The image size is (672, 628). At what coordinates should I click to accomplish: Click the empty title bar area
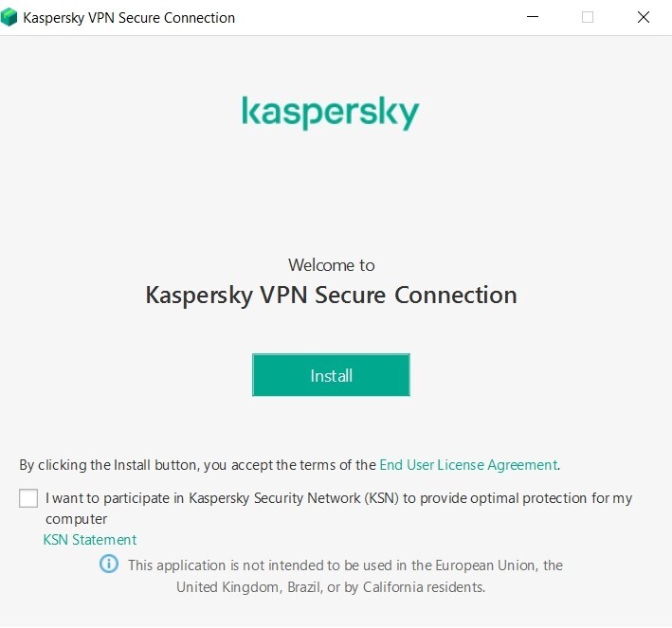click(379, 17)
